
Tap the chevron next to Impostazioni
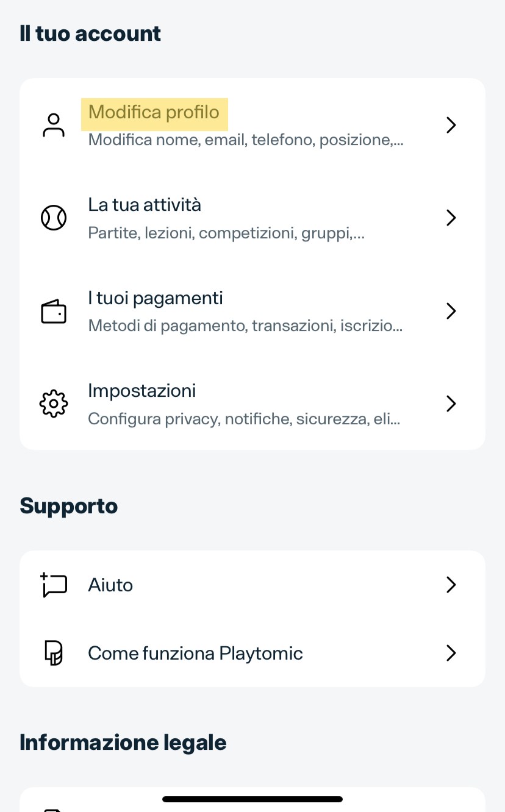(451, 404)
